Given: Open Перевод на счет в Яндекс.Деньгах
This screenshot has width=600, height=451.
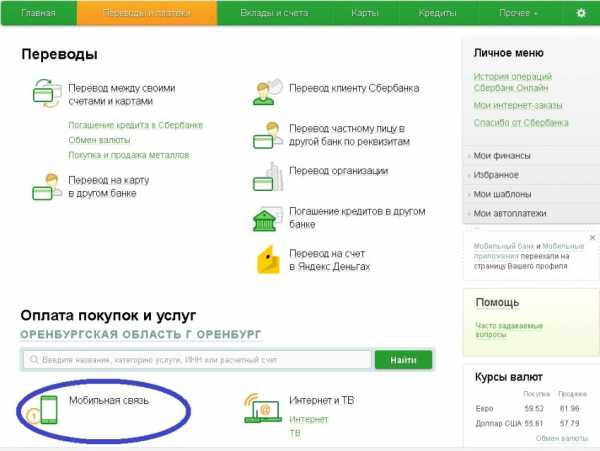Looking at the screenshot, I should 329,260.
